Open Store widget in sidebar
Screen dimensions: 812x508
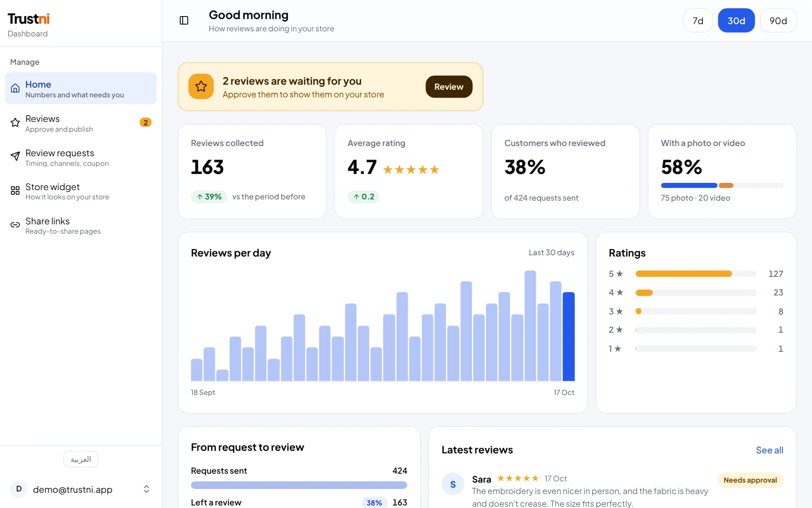[x=81, y=190]
